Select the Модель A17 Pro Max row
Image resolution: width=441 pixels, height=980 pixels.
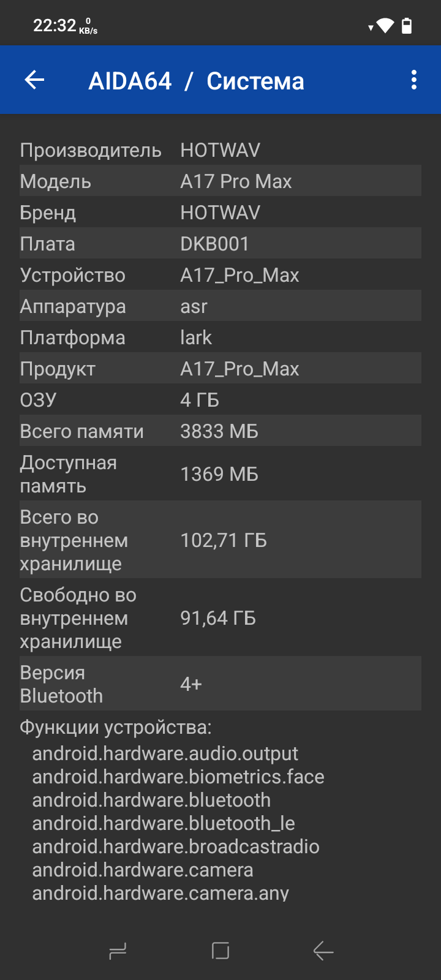(x=221, y=181)
